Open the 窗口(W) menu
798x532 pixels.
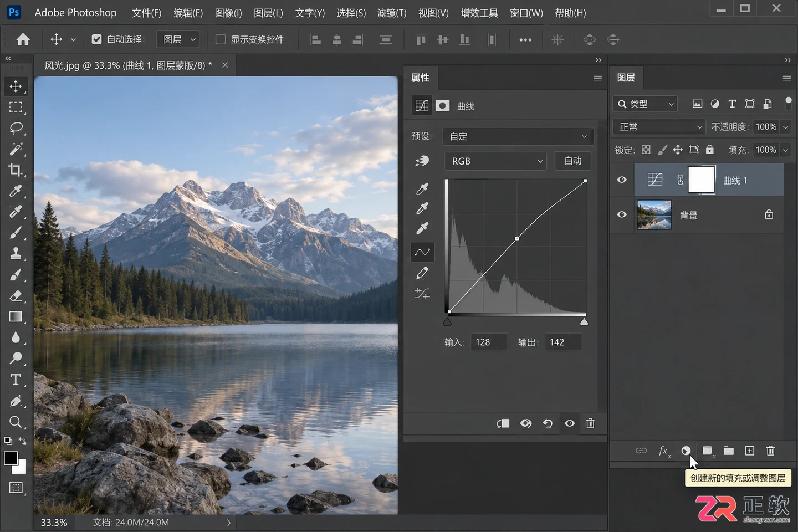click(526, 13)
